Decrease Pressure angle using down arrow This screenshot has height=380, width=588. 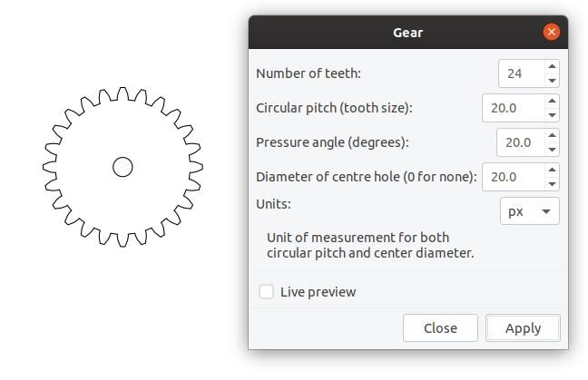552,150
